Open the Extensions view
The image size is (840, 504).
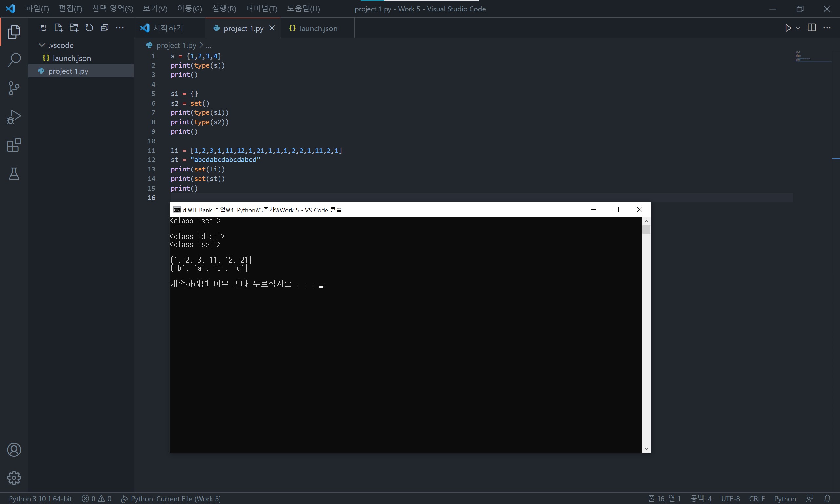(14, 145)
